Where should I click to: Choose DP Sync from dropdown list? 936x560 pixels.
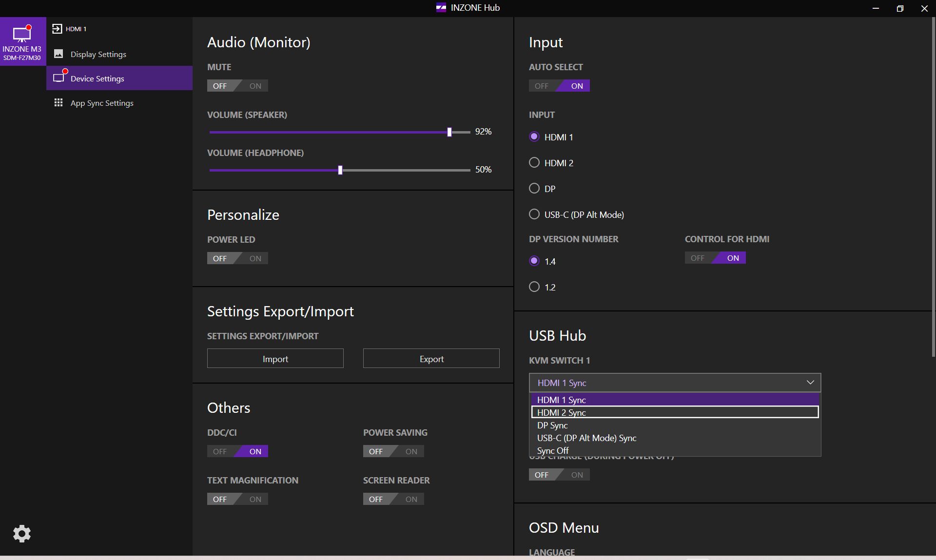tap(675, 425)
